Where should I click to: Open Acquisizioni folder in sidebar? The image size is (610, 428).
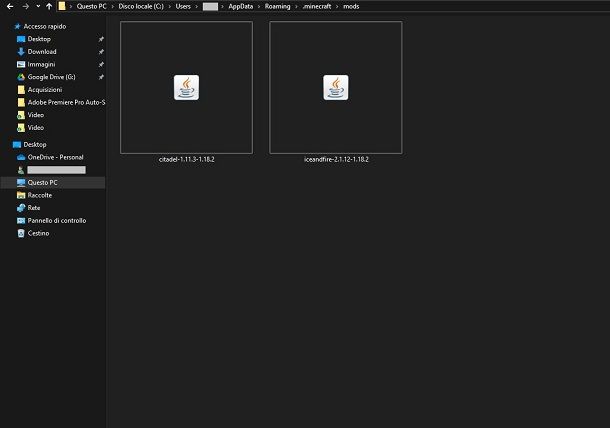click(45, 90)
